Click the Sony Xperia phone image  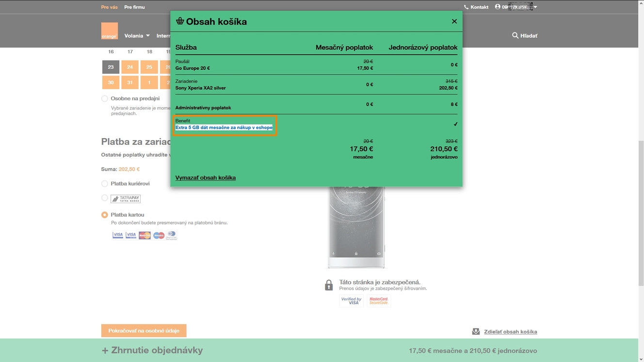356,227
